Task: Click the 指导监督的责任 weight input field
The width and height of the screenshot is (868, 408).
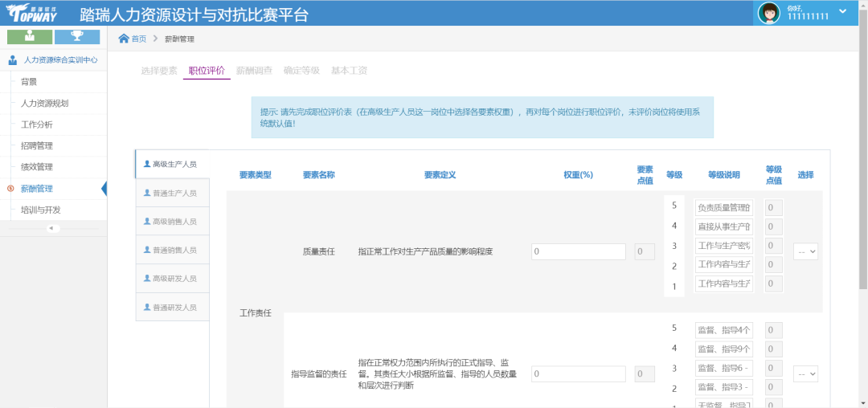Action: pyautogui.click(x=578, y=374)
